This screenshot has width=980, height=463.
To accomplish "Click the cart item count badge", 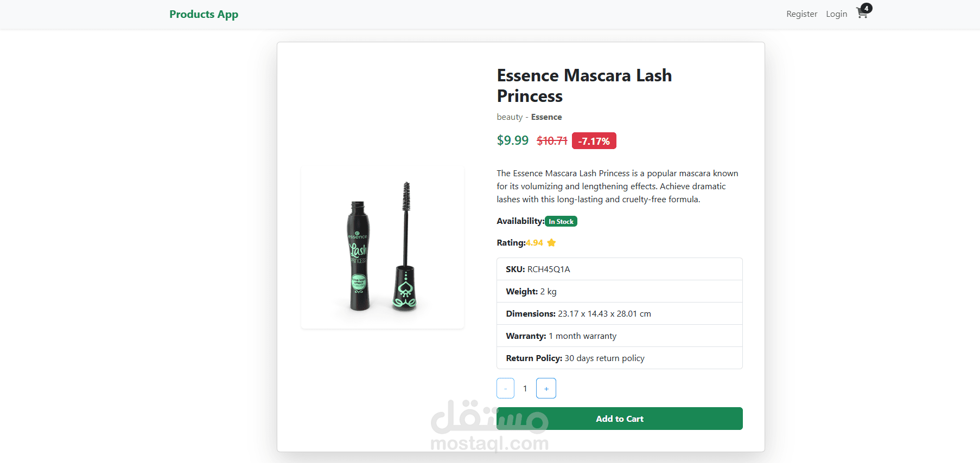I will coord(867,8).
